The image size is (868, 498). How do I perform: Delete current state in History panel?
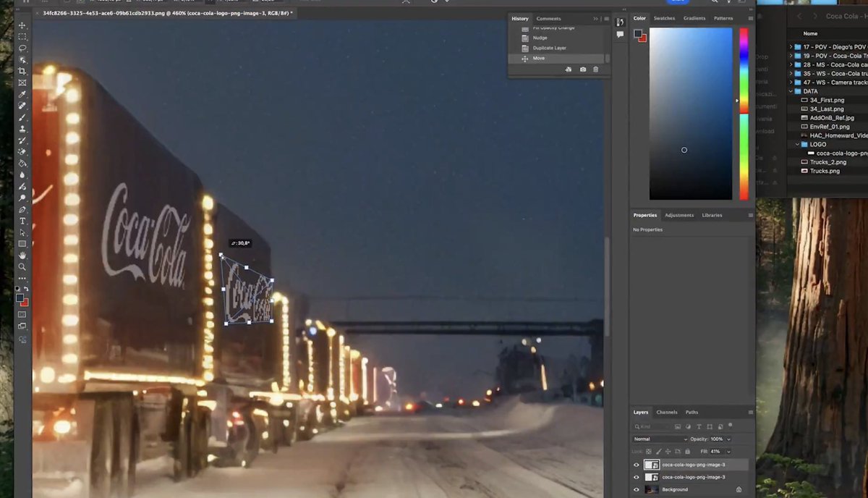(596, 69)
